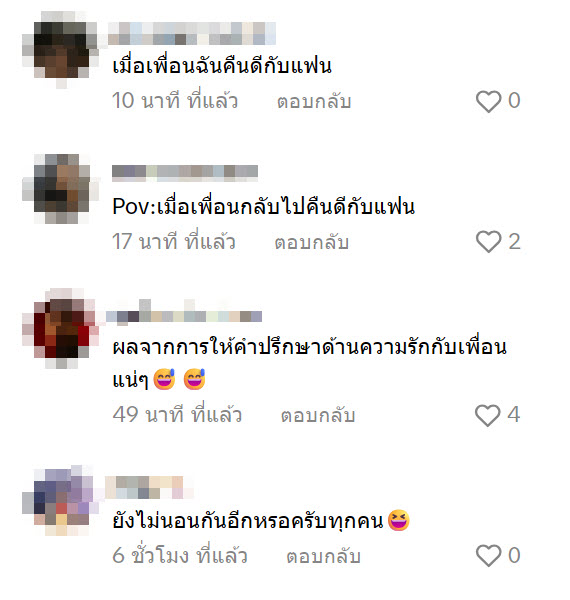The height and width of the screenshot is (600, 570).
Task: Open first commenter's blurred profile picture
Action: 60,50
